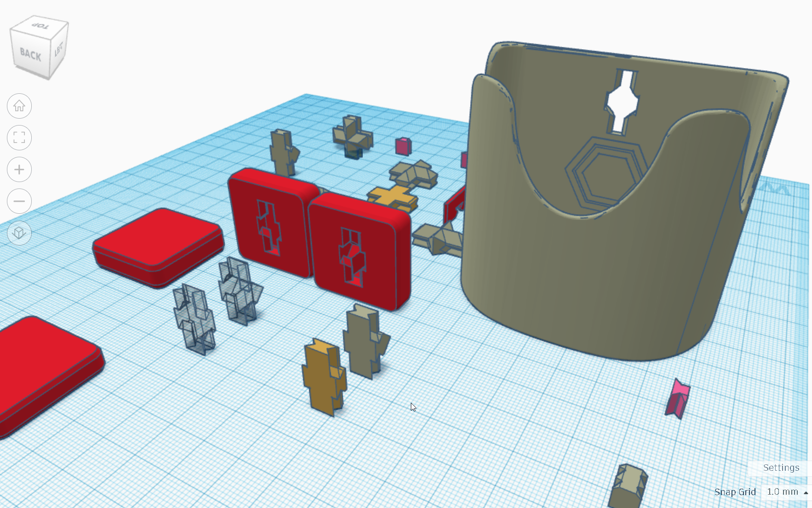Select the small magenta cube
This screenshot has width=812, height=508.
tap(403, 146)
